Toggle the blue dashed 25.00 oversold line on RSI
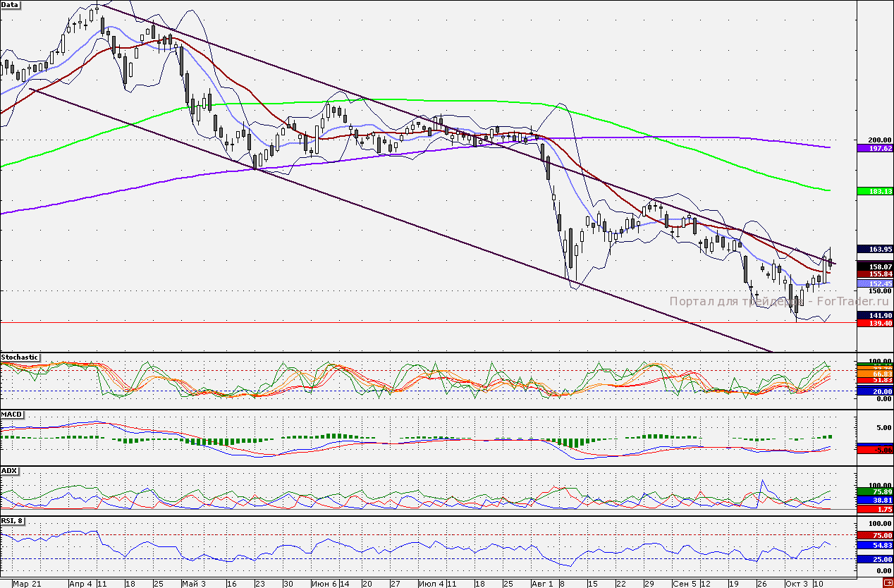 [875, 559]
